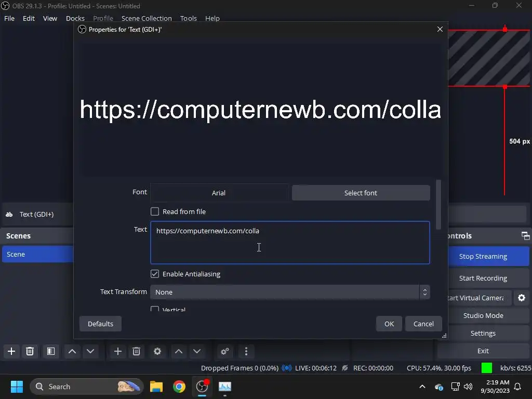Click into the Text input box
Viewport: 532px width, 399px height.
coord(290,243)
